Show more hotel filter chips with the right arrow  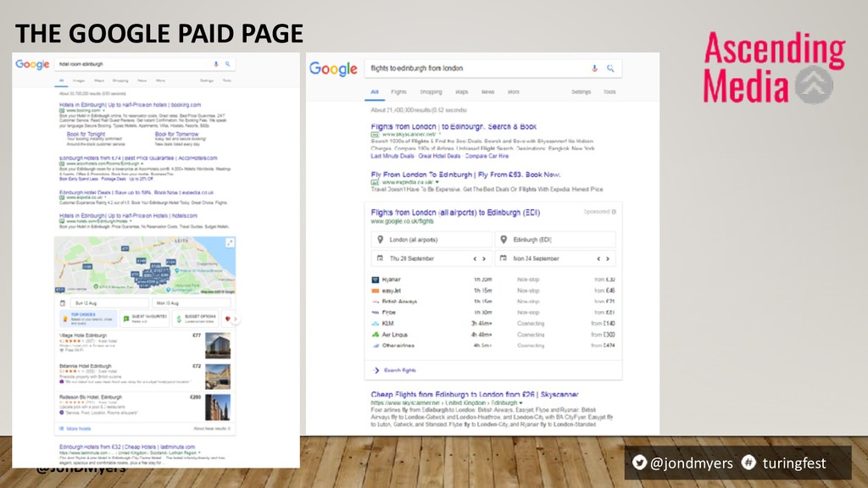(x=236, y=319)
